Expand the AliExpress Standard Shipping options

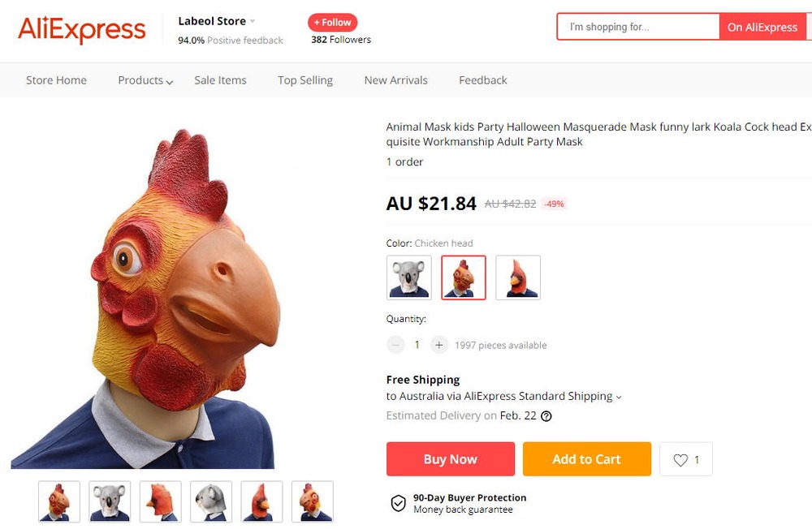pyautogui.click(x=619, y=397)
